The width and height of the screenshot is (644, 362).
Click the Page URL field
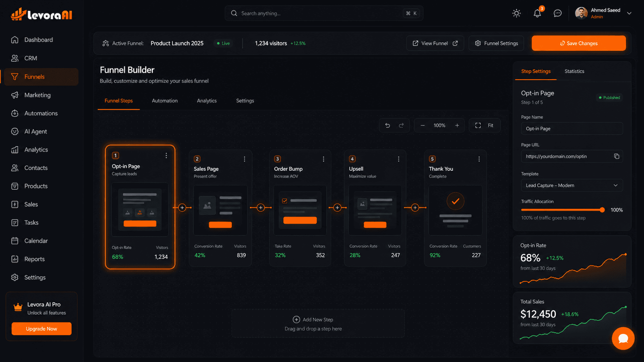tap(572, 156)
